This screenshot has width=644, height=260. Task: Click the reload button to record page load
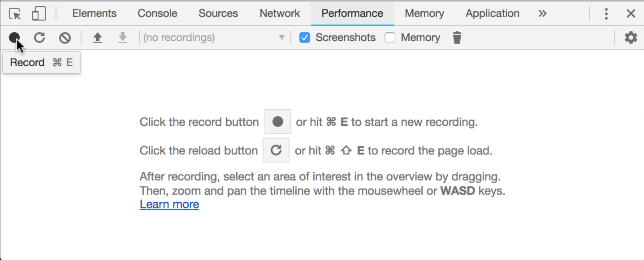[39, 38]
